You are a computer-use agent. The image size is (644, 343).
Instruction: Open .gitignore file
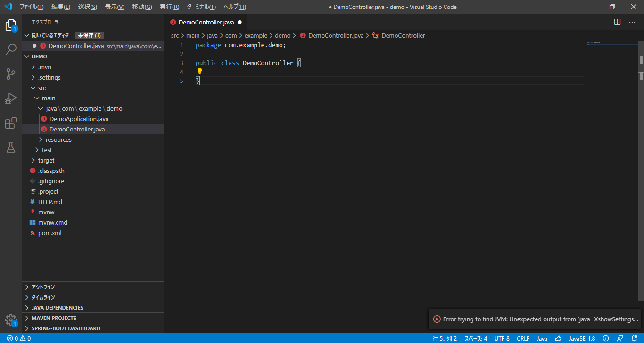point(93,181)
